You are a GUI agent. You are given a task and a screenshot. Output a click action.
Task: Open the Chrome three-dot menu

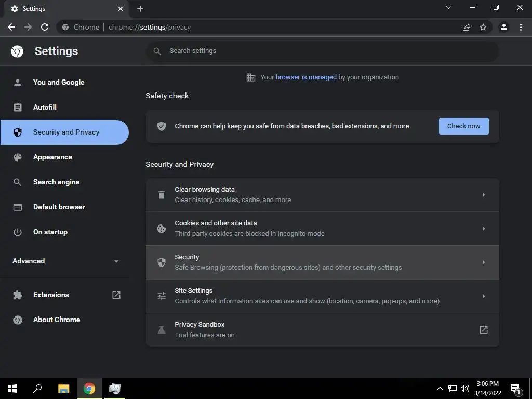pyautogui.click(x=521, y=27)
